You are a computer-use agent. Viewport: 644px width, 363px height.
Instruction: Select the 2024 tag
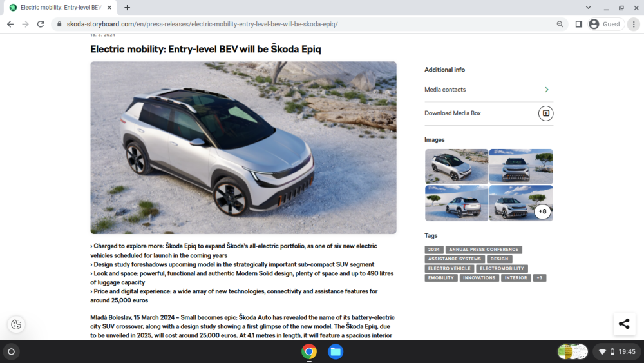point(433,250)
